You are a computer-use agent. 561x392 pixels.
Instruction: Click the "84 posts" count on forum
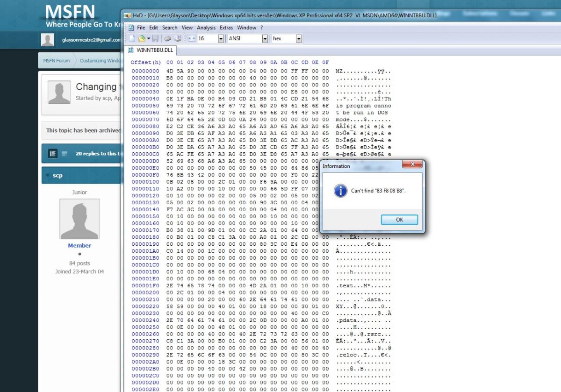pos(79,264)
